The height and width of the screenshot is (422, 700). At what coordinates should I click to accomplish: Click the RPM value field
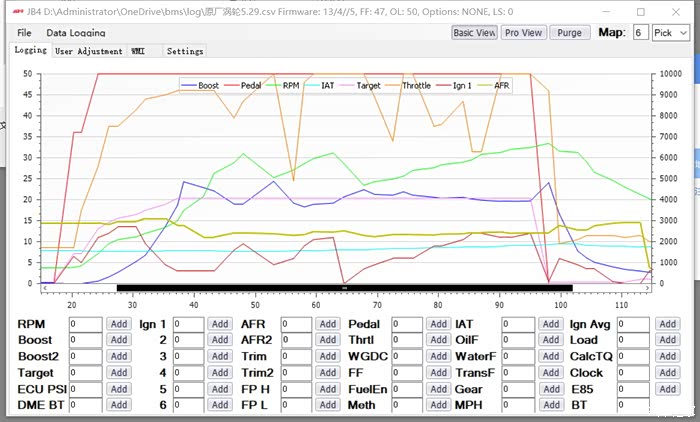[86, 324]
